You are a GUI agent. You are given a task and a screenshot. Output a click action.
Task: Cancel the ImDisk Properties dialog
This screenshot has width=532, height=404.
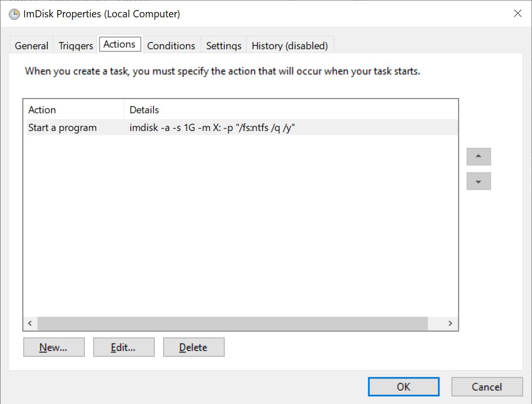pyautogui.click(x=487, y=387)
